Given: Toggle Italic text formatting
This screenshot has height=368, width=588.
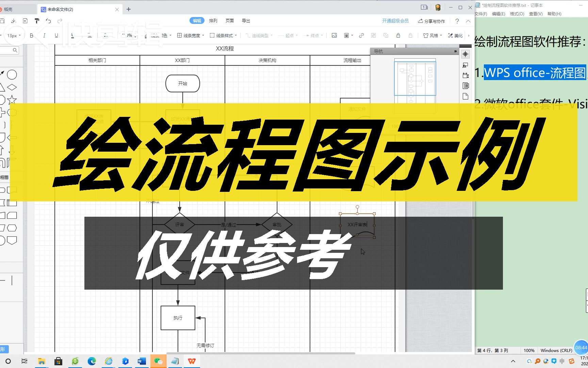Looking at the screenshot, I should tap(44, 35).
